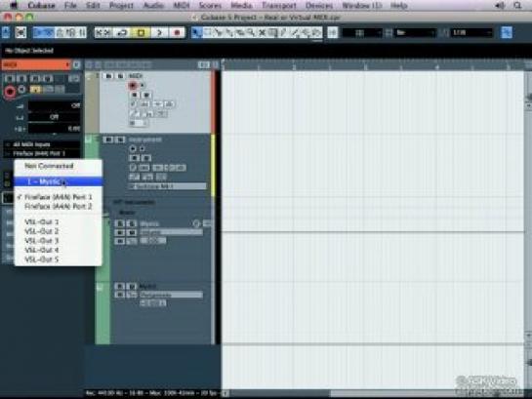
Task: Click the Play button in the toolbar
Action: tap(159, 32)
